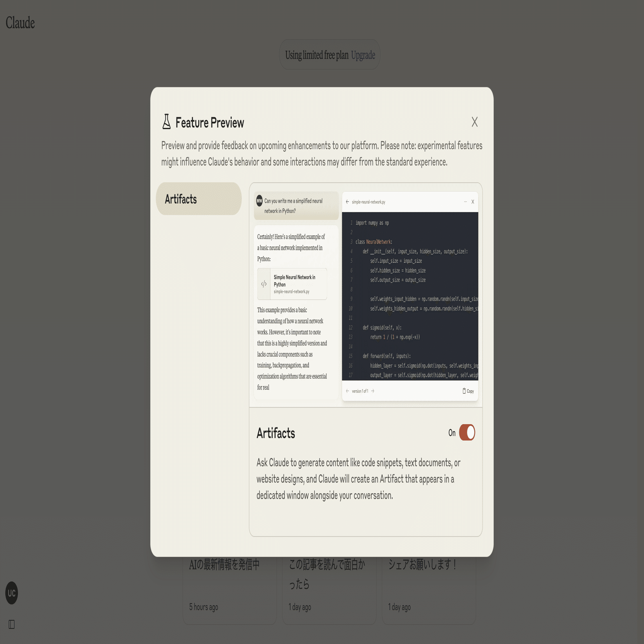Viewport: 644px width, 644px height.
Task: Click the Upgrade link
Action: (363, 55)
